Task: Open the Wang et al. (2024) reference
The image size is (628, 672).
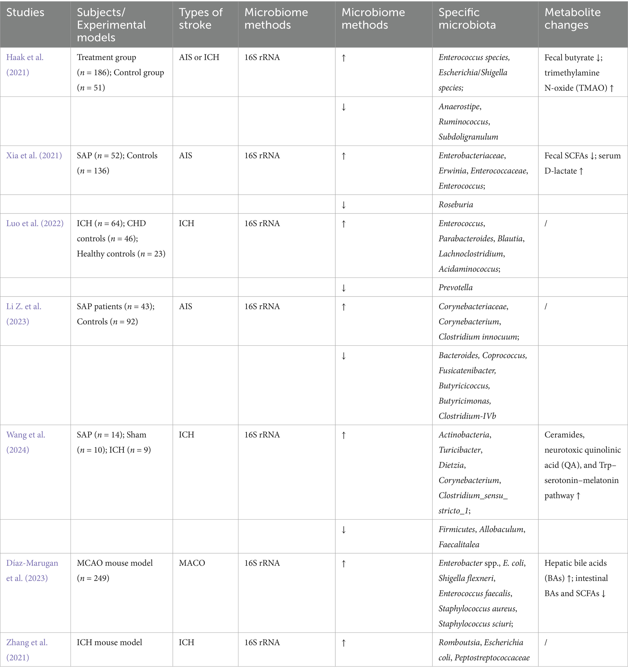Action: pos(25,442)
